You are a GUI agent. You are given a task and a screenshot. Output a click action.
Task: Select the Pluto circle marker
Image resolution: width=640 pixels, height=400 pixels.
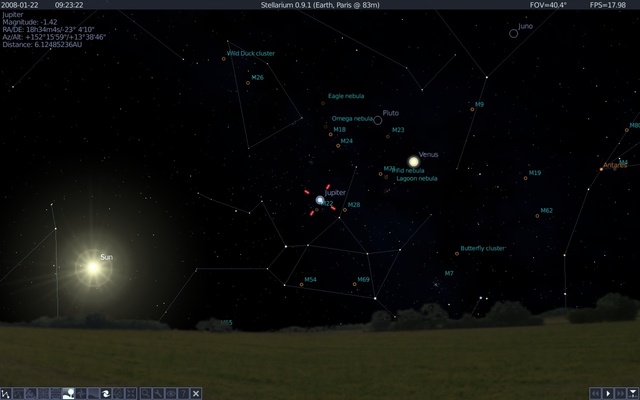tap(378, 120)
